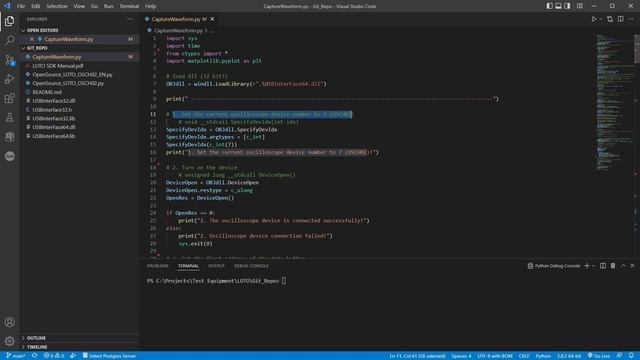Open errors and warnings count in status bar
This screenshot has height=360, width=640.
[x=54, y=356]
